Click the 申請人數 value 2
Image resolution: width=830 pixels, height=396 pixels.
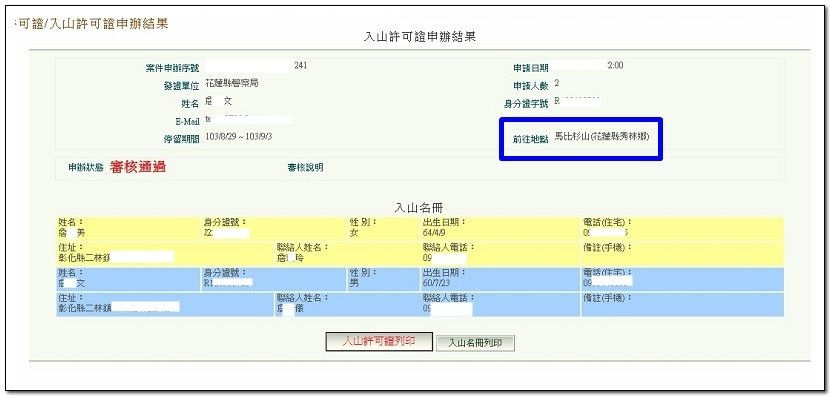[557, 84]
